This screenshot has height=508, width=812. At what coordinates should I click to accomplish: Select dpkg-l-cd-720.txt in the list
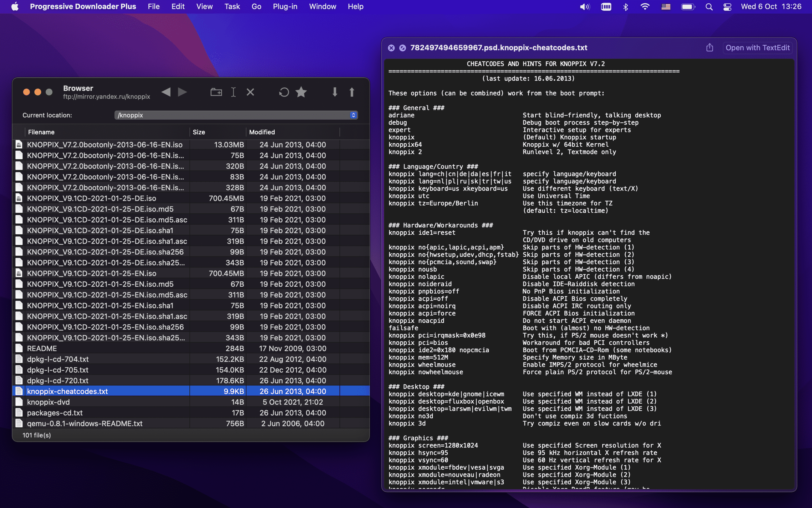click(x=191, y=381)
